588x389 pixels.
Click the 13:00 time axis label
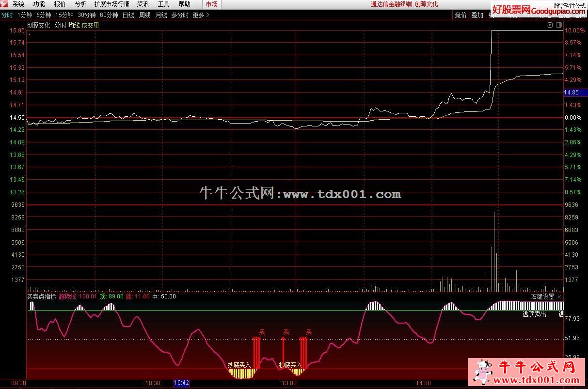point(289,383)
